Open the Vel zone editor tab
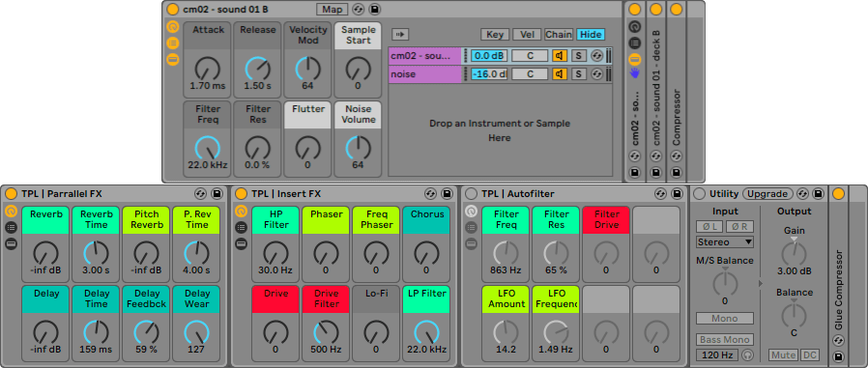The height and width of the screenshot is (368, 868). click(x=527, y=35)
